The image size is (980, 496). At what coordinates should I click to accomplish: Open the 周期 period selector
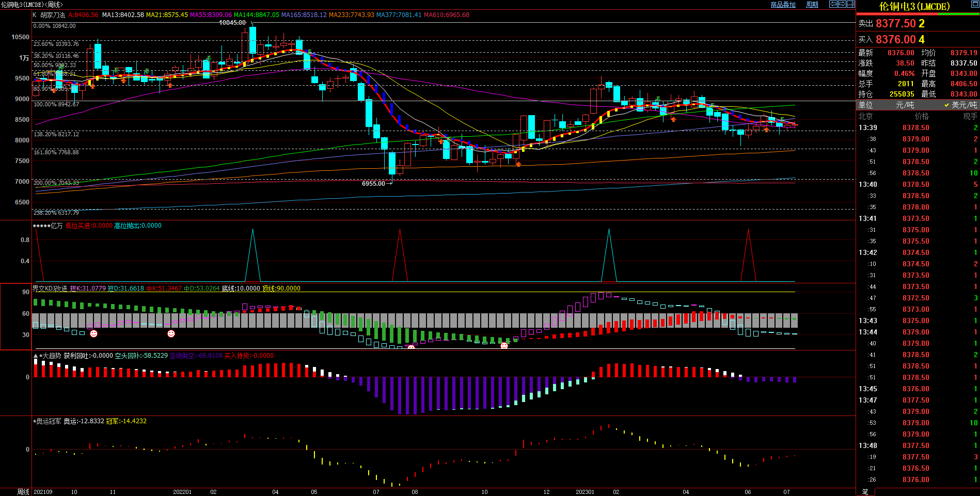pos(812,5)
